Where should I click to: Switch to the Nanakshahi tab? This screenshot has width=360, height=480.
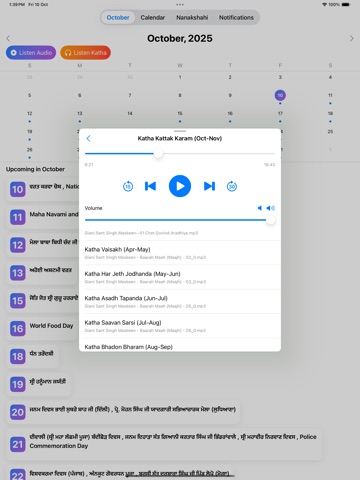coord(192,17)
